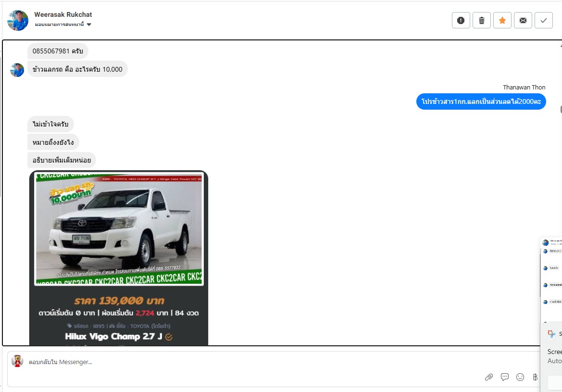Toggle the orange star follow-up flag
Image resolution: width=562 pixels, height=392 pixels.
pyautogui.click(x=502, y=20)
